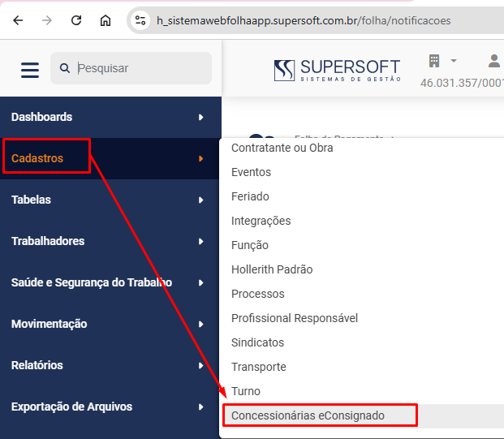Expand the Trabalhadores arrow
Screen dimensions: 504x439
click(201, 241)
